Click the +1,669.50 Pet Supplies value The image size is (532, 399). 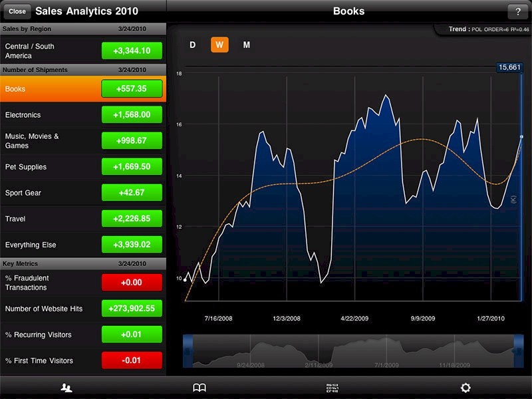point(132,167)
